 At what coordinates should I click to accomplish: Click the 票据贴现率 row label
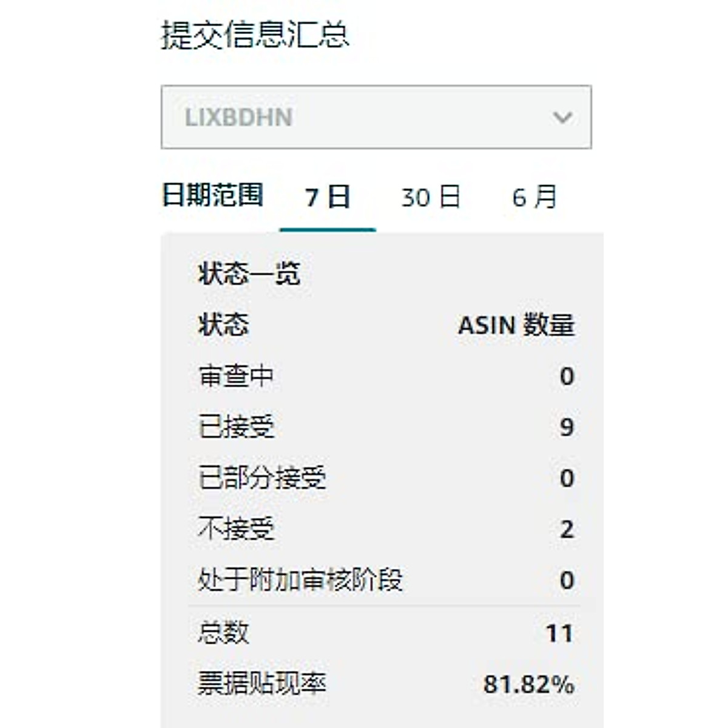pos(262,684)
